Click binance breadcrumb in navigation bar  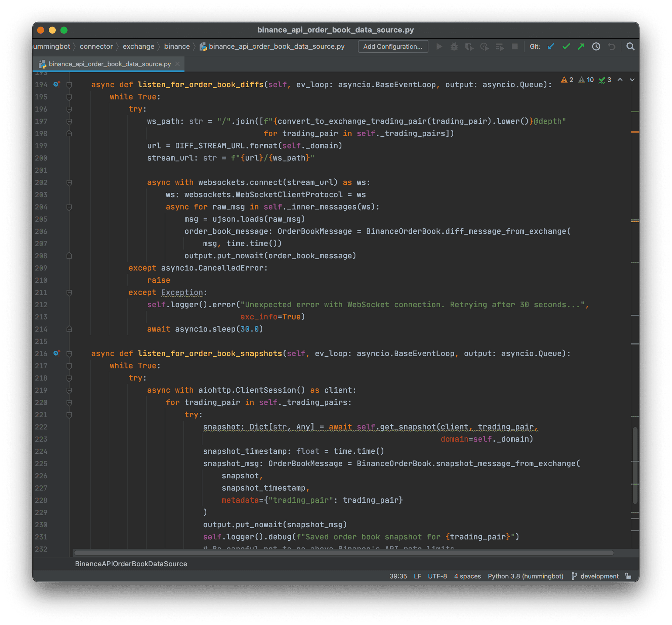click(177, 47)
